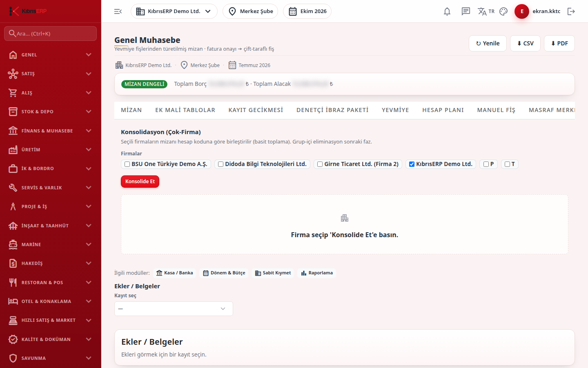Expand SERVİS & VARLIK chevron
Image resolution: width=588 pixels, height=368 pixels.
[x=89, y=188]
